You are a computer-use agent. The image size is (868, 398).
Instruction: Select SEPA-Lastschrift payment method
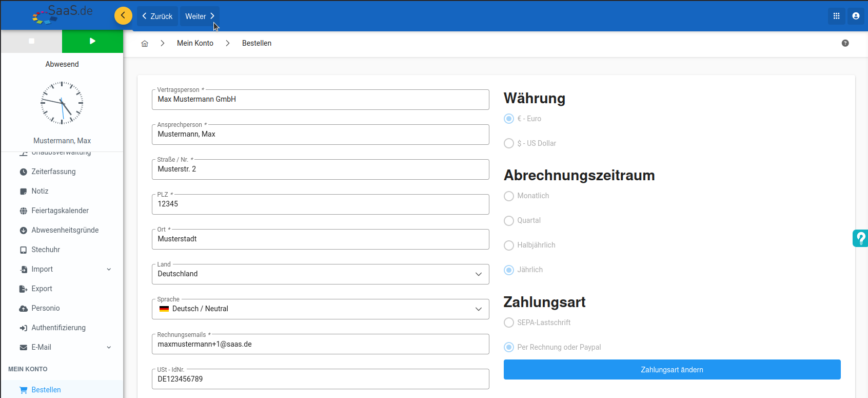509,323
